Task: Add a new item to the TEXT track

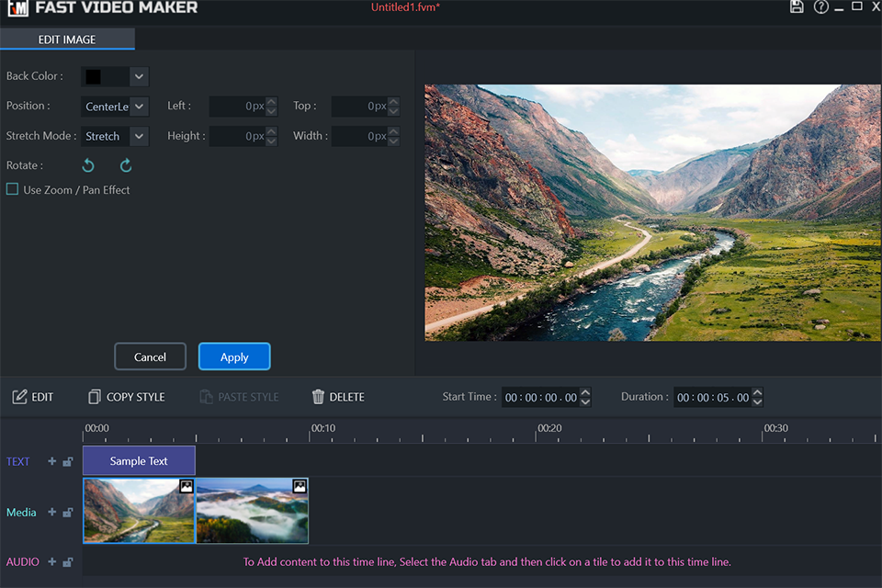Action: pyautogui.click(x=51, y=461)
